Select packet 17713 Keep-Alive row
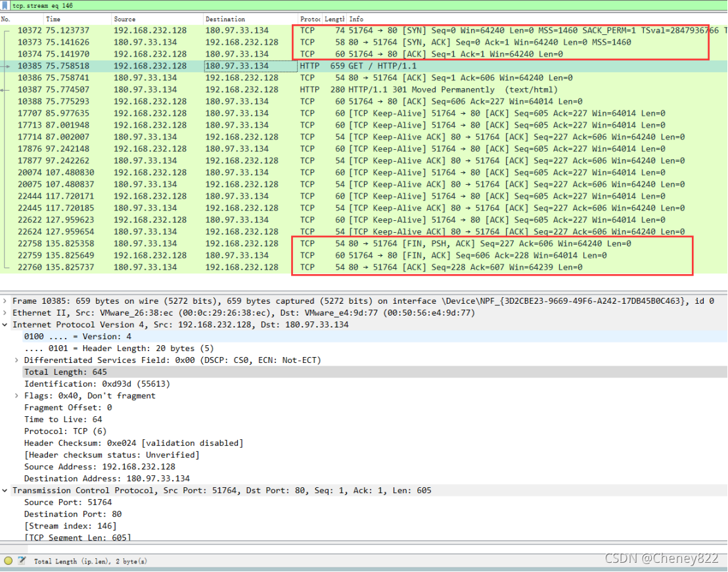The image size is (728, 572). [x=363, y=126]
